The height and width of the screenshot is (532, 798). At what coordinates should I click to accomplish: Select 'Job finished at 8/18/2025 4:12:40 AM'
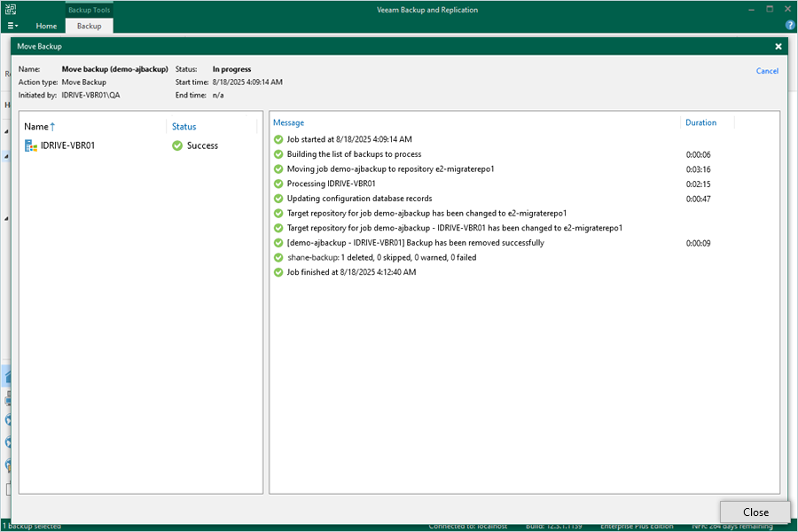click(x=351, y=272)
